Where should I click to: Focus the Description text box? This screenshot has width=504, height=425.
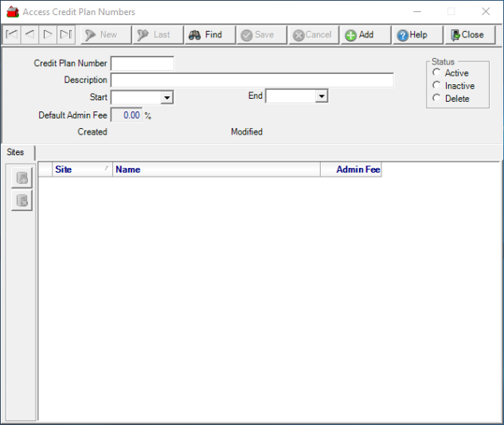click(x=252, y=80)
